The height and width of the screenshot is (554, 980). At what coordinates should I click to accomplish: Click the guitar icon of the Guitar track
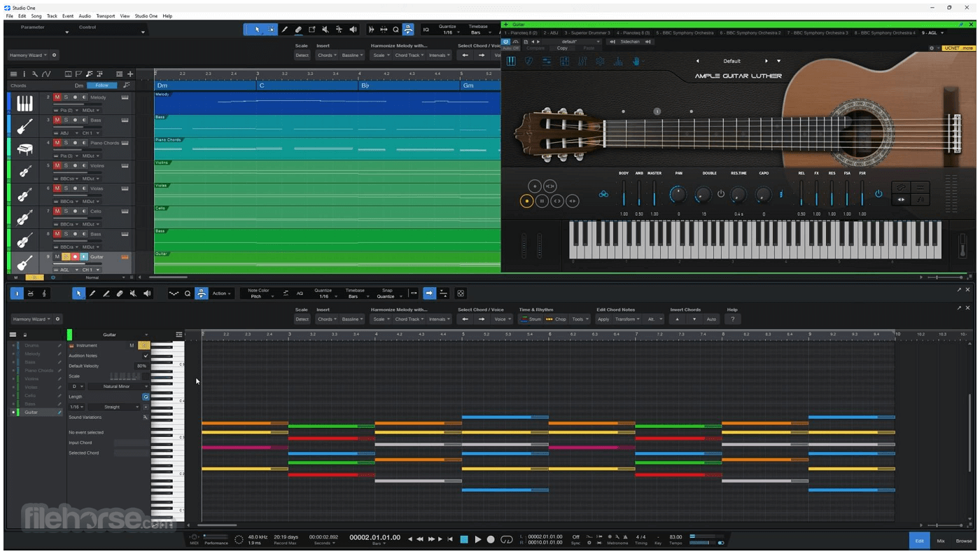(x=24, y=263)
